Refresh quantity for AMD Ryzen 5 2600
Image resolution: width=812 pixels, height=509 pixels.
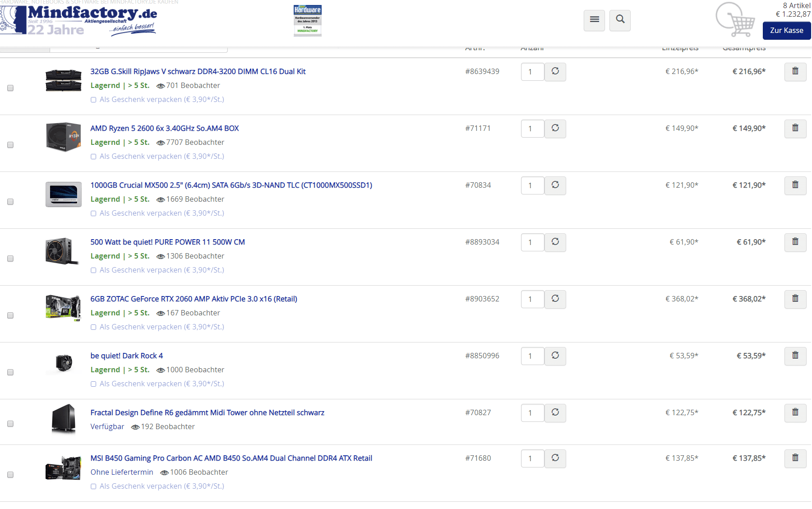(x=555, y=129)
